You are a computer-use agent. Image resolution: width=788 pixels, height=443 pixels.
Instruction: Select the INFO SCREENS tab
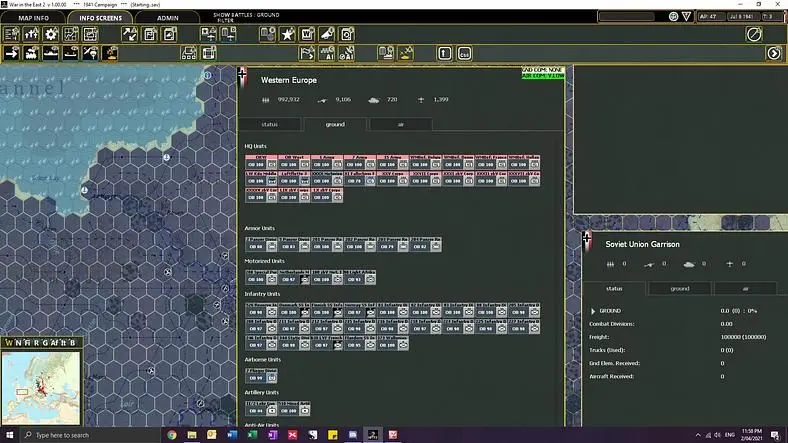[100, 18]
